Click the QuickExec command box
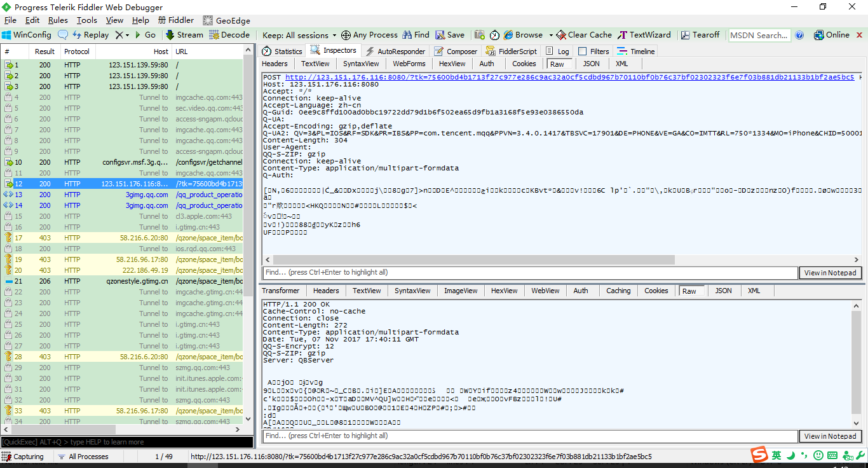The image size is (868, 468). click(126, 442)
